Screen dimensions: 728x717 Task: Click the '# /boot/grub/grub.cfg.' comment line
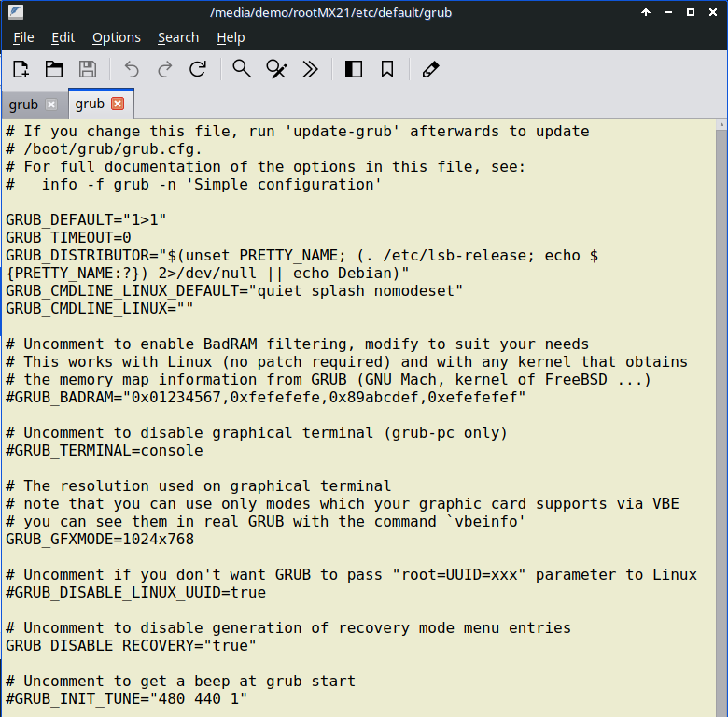tap(104, 149)
